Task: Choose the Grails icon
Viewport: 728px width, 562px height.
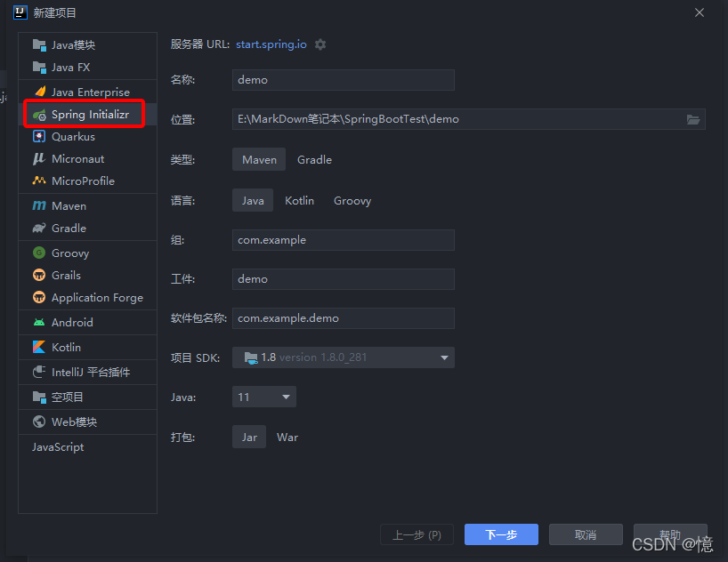Action: pos(39,275)
